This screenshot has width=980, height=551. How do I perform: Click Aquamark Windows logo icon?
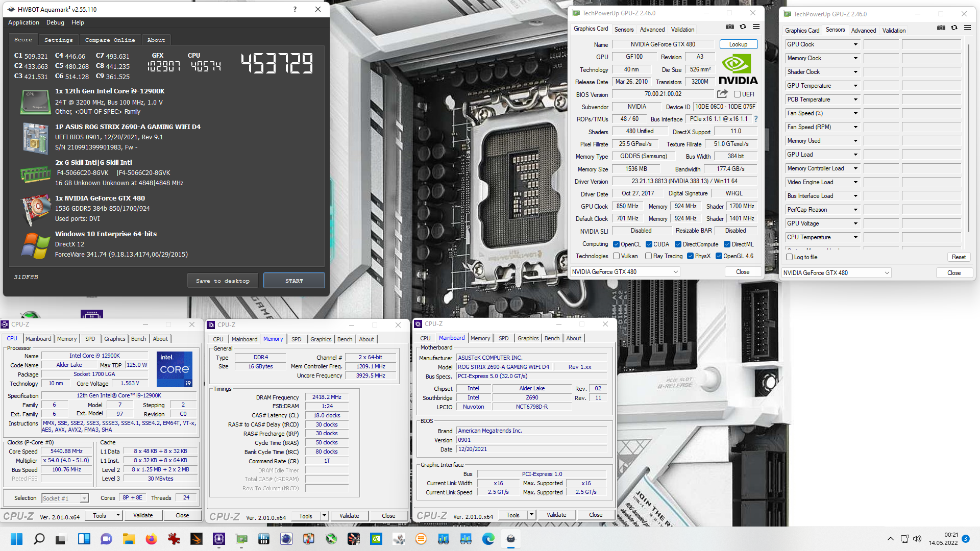[35, 245]
